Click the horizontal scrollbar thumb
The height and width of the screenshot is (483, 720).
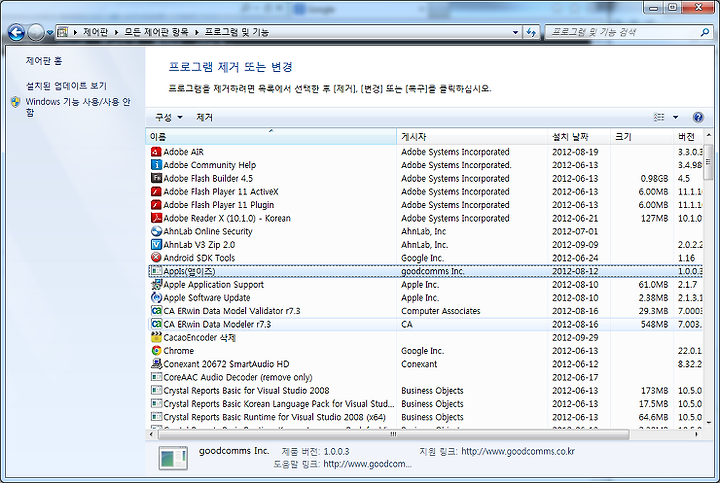(x=394, y=434)
